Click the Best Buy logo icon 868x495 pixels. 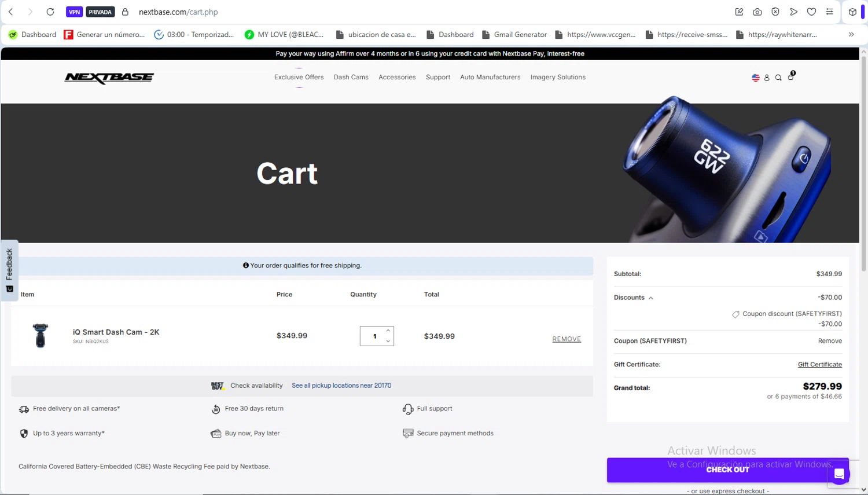tap(217, 386)
